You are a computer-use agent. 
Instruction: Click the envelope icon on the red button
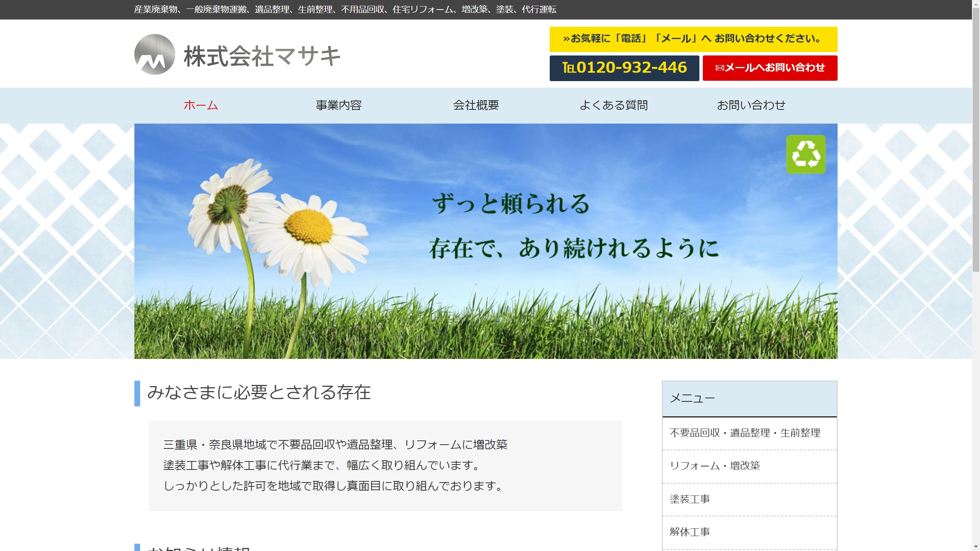coord(719,68)
